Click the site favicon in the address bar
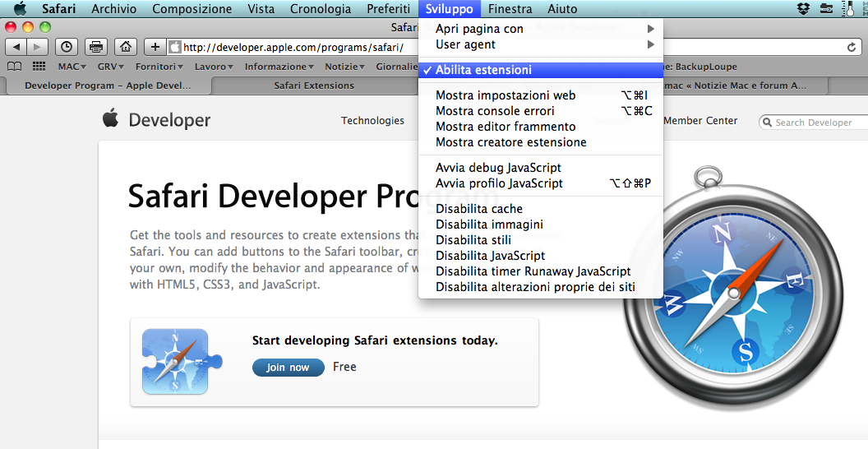This screenshot has width=868, height=449. (175, 47)
